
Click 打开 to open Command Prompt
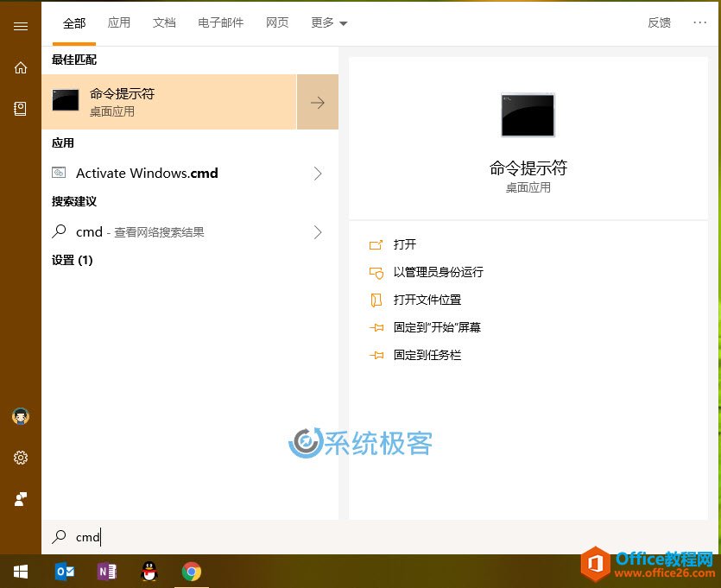[x=405, y=244]
